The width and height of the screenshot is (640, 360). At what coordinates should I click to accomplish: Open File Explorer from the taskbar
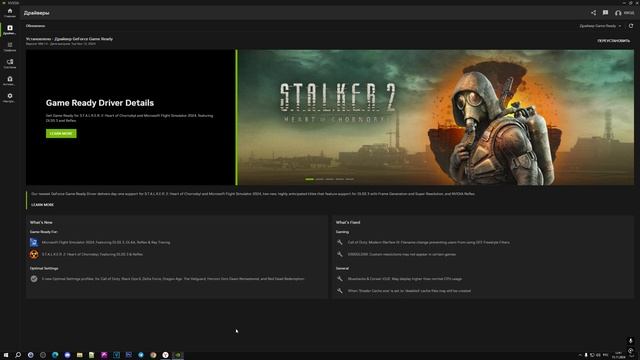[80, 355]
